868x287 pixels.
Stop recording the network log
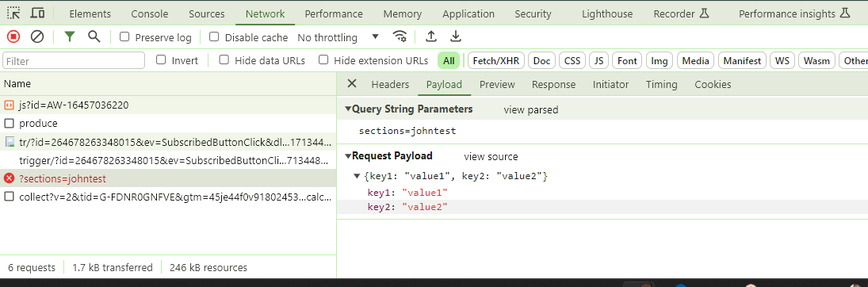tap(13, 36)
